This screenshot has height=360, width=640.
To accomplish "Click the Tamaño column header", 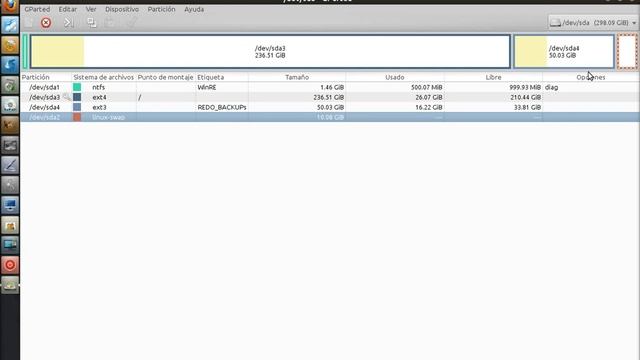I will coord(297,77).
